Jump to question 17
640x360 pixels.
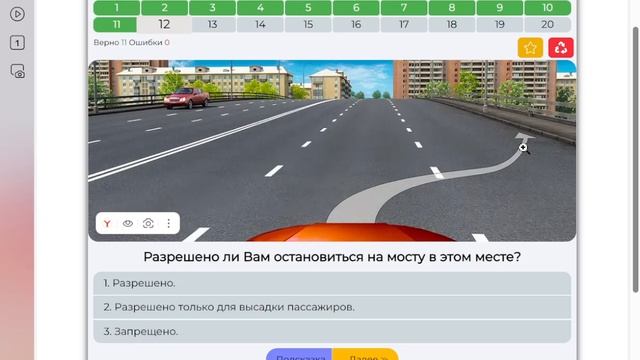[404, 24]
